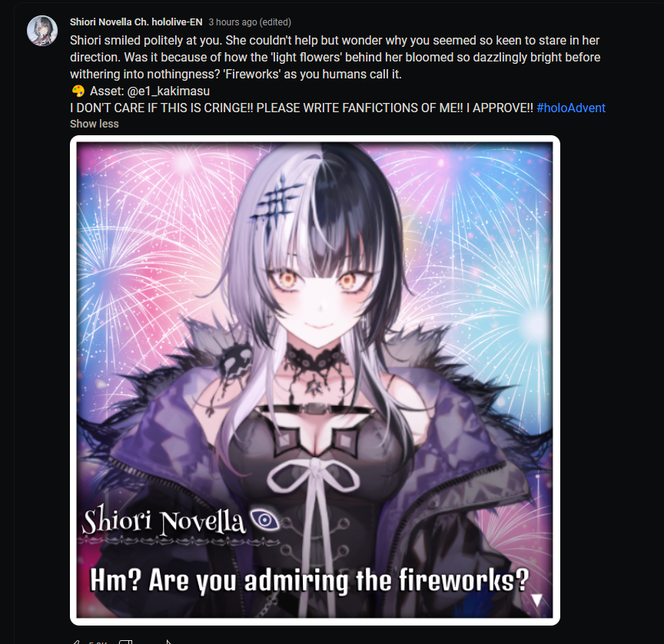Click the eye symbol next to Shiori Novella's name
This screenshot has width=664, height=644.
click(264, 519)
